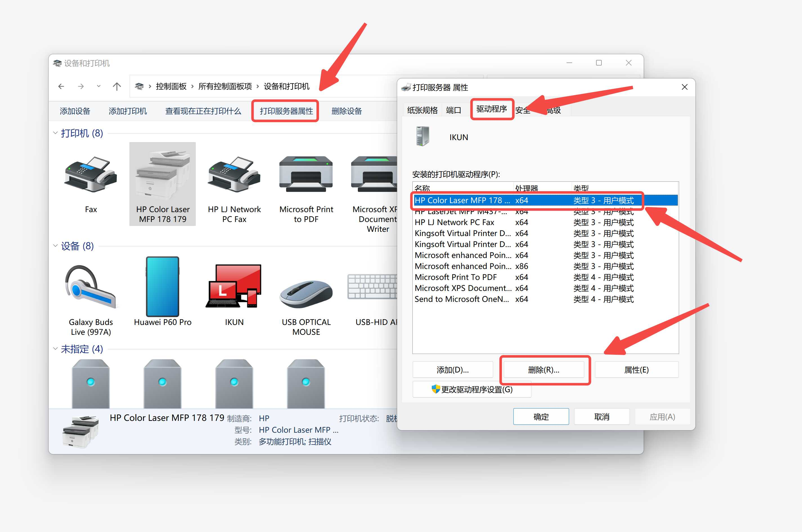Click the shield icon on change driver settings
Viewport: 802px width, 532px height.
point(436,389)
